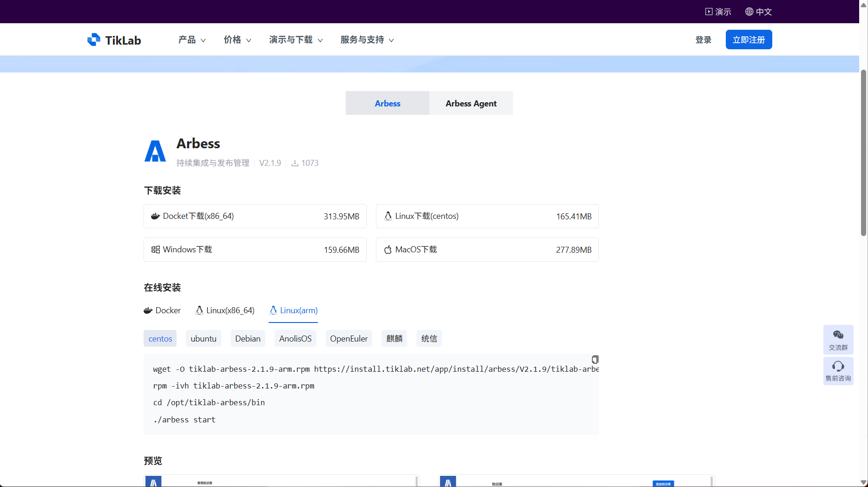Expand the 产品 menu
Viewport: 868px width, 487px height.
(x=192, y=40)
